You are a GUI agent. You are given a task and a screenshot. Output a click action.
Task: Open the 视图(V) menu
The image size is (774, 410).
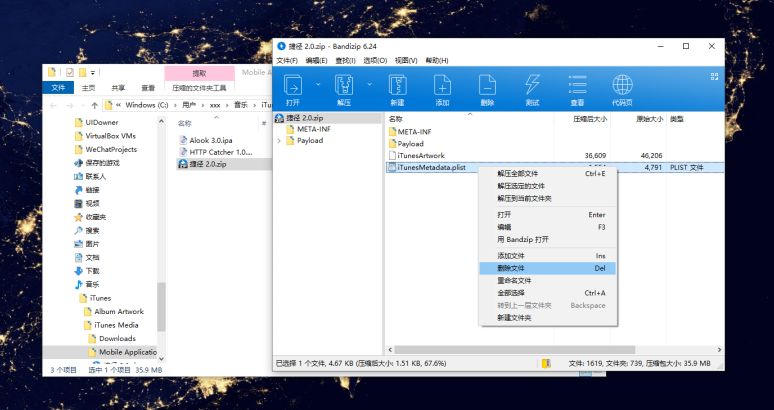[x=406, y=60]
